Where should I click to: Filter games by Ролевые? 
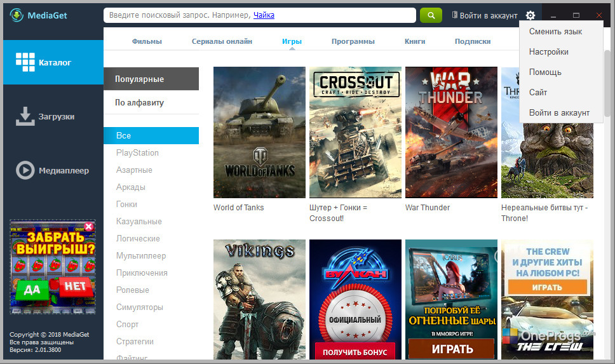click(x=133, y=290)
